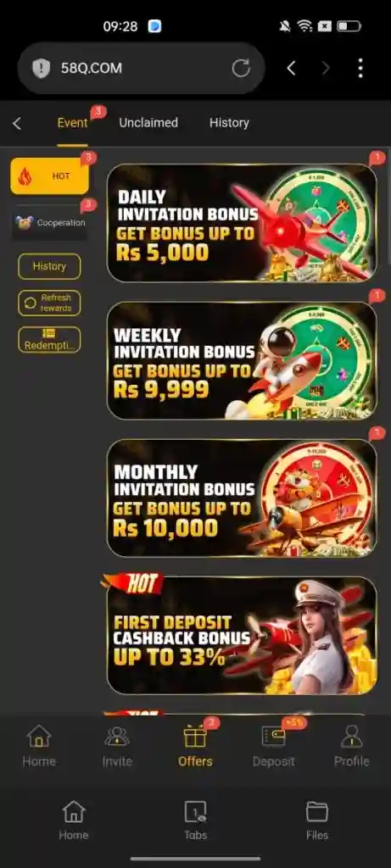
Task: Open the Profile icon in bottom navigation
Action: tap(352, 737)
